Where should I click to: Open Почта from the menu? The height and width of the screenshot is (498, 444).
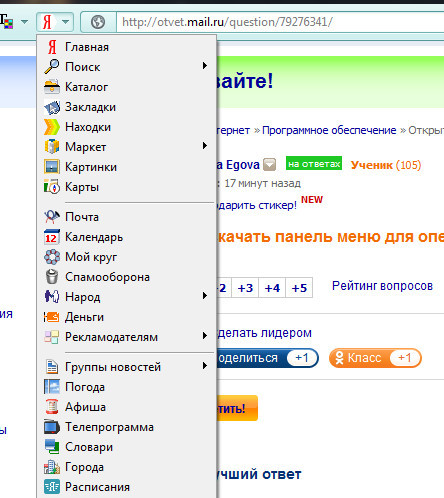click(x=127, y=217)
